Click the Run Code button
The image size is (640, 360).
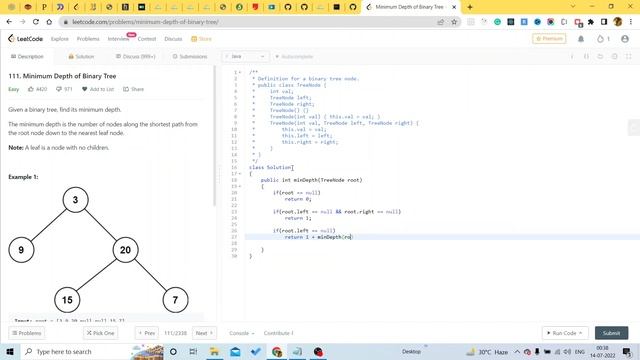pyautogui.click(x=565, y=333)
